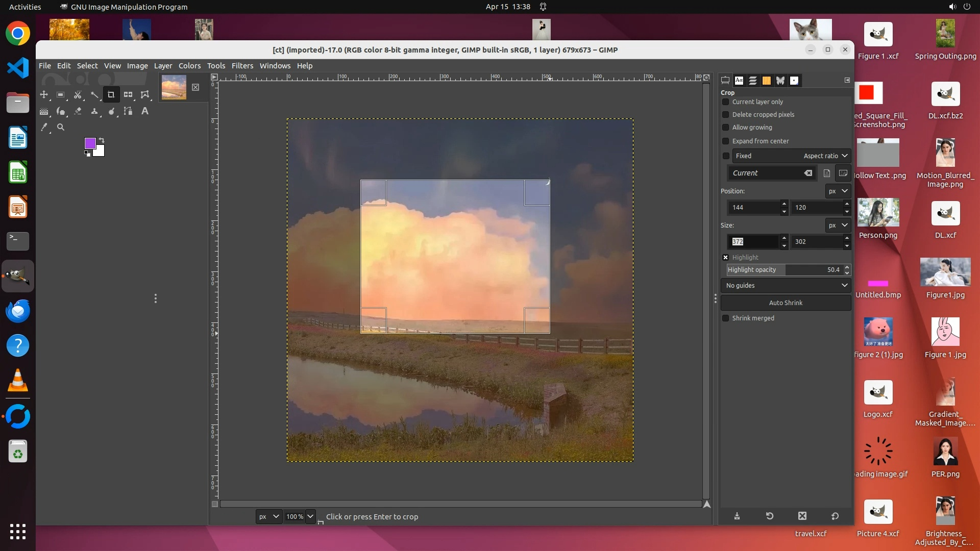Screen dimensions: 980x551
Task: Select the Eraser tool
Action: point(78,111)
